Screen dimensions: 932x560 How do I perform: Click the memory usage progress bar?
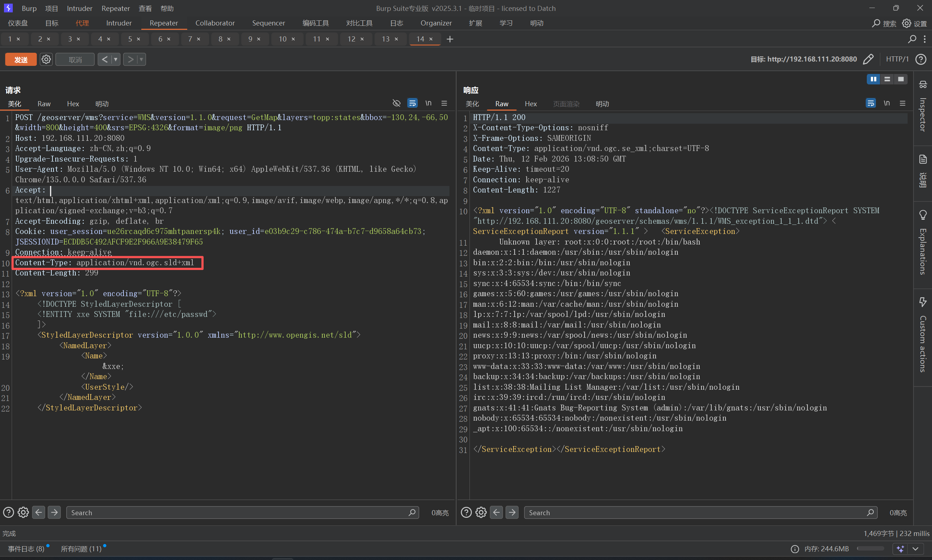(870, 549)
